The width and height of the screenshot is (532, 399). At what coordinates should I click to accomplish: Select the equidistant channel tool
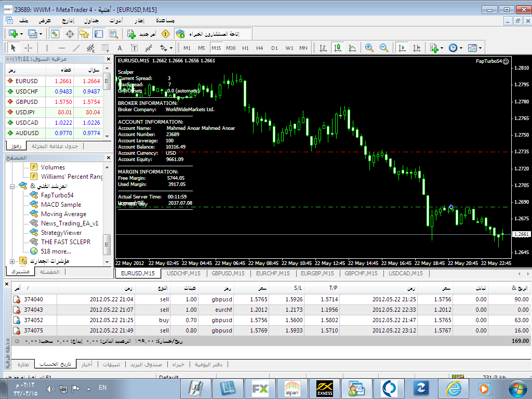[90, 48]
